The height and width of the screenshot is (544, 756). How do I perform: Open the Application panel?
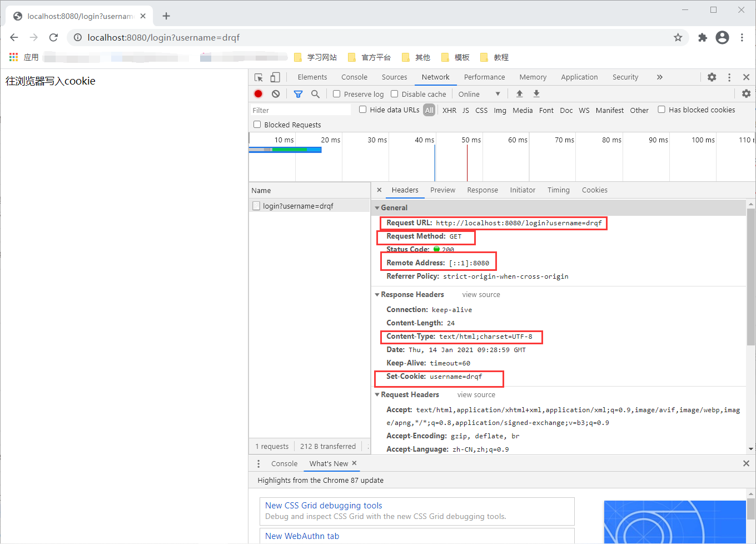click(x=580, y=77)
